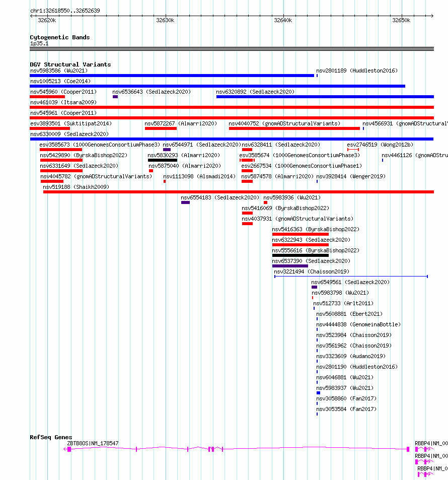Click nsv4045782 gnomADStructuralVariants label
Image resolution: width=448 pixels, height=480 pixels.
96,177
